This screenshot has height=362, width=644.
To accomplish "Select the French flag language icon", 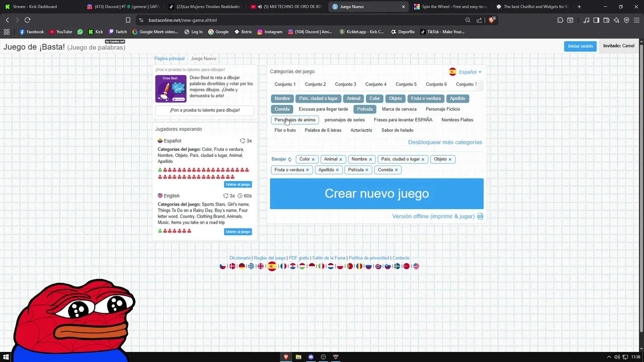I will (x=283, y=266).
